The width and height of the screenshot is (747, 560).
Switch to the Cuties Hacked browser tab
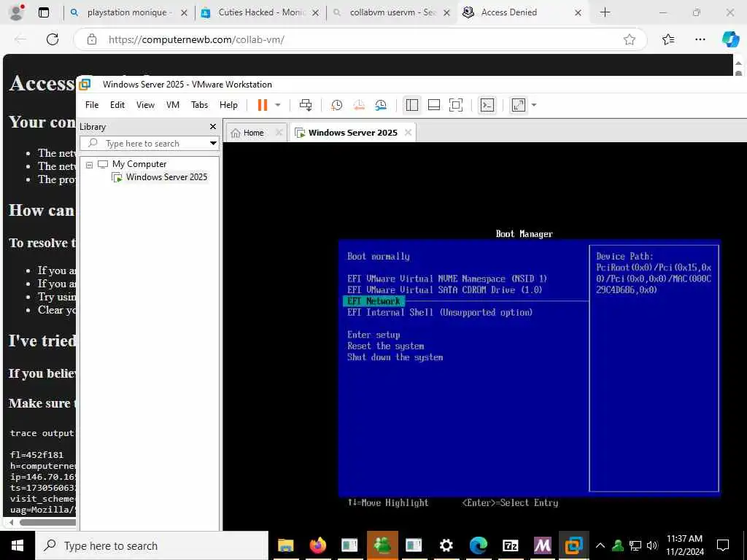(260, 12)
